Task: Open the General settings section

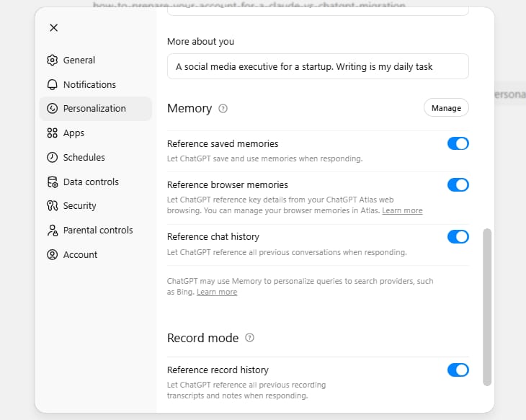Action: [96, 60]
